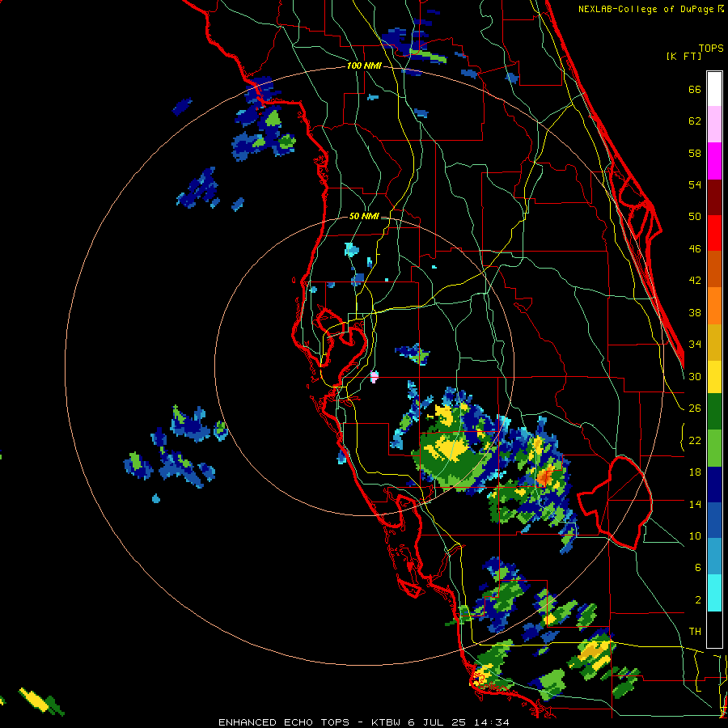Click the 10 legend value
This screenshot has width=728, height=728.
coord(695,535)
